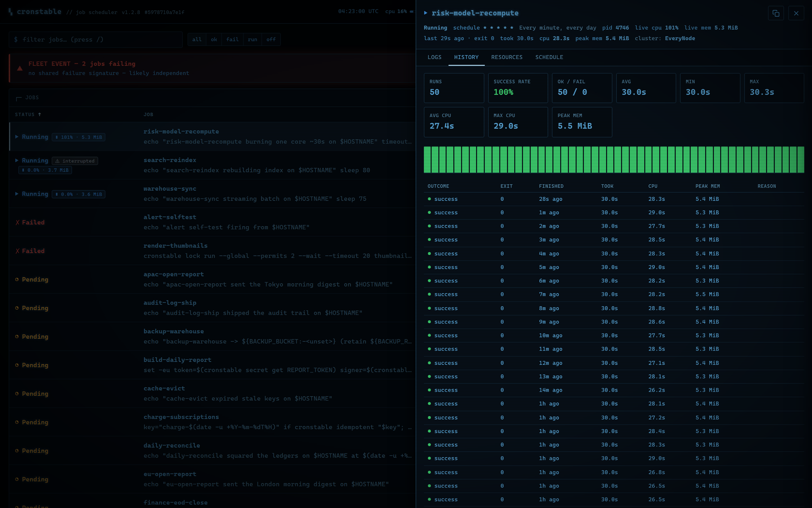Click the Pending clock icon for daily-reconcile
This screenshot has height=508, width=812.
tap(17, 451)
